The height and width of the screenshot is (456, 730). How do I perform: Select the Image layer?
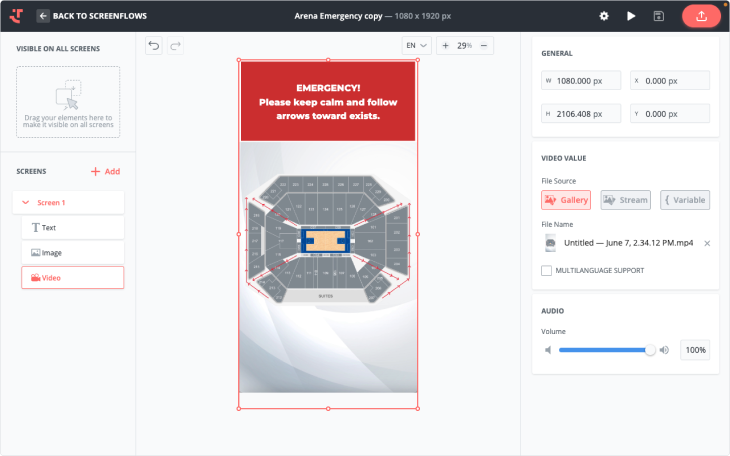coord(73,253)
